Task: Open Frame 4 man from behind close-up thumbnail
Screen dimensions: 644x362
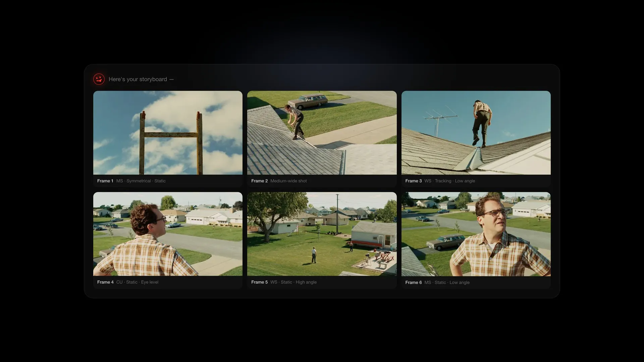Action: tap(168, 234)
